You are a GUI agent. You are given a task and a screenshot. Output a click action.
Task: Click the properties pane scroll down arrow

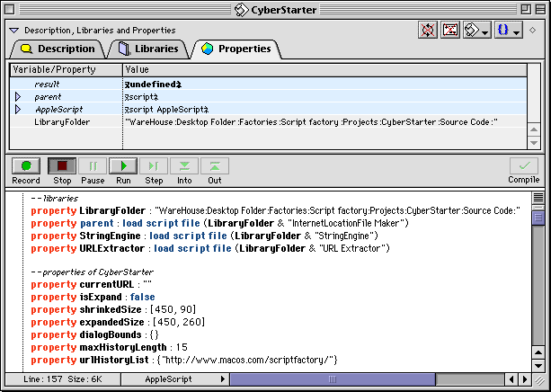click(534, 143)
